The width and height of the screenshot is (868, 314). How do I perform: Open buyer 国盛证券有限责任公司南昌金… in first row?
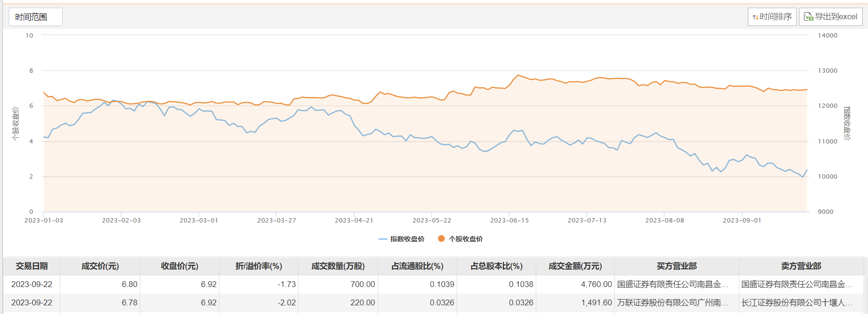pos(673,285)
